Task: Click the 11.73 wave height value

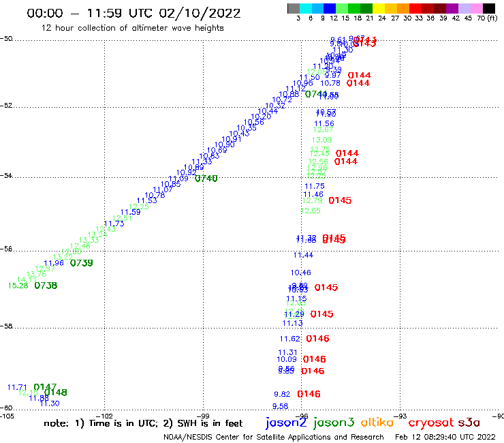Action: coord(114,224)
